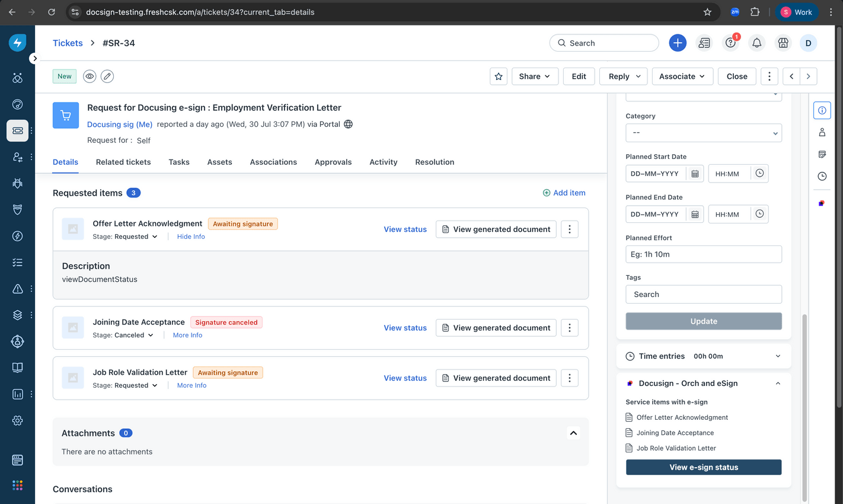The width and height of the screenshot is (843, 504).
Task: Expand the Time entries section
Action: point(778,356)
